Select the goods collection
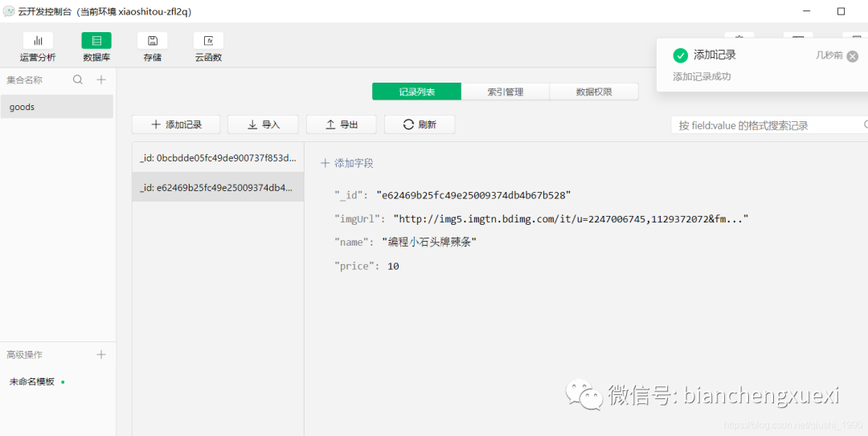 click(x=57, y=107)
